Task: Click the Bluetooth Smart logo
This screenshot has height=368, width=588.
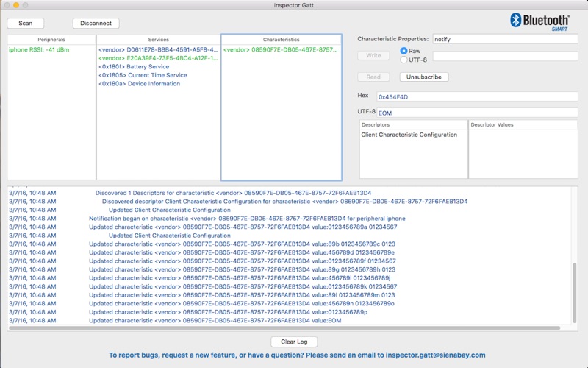Action: [540, 22]
